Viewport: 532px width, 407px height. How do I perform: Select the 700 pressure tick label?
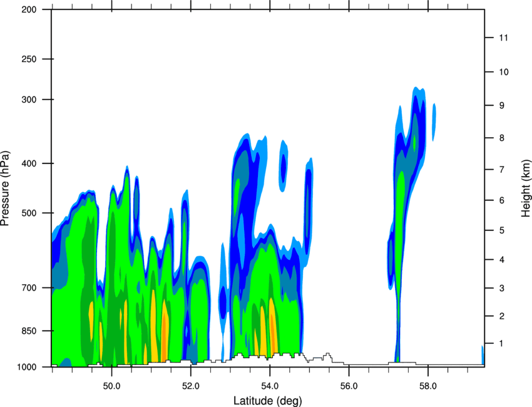[x=29, y=287]
